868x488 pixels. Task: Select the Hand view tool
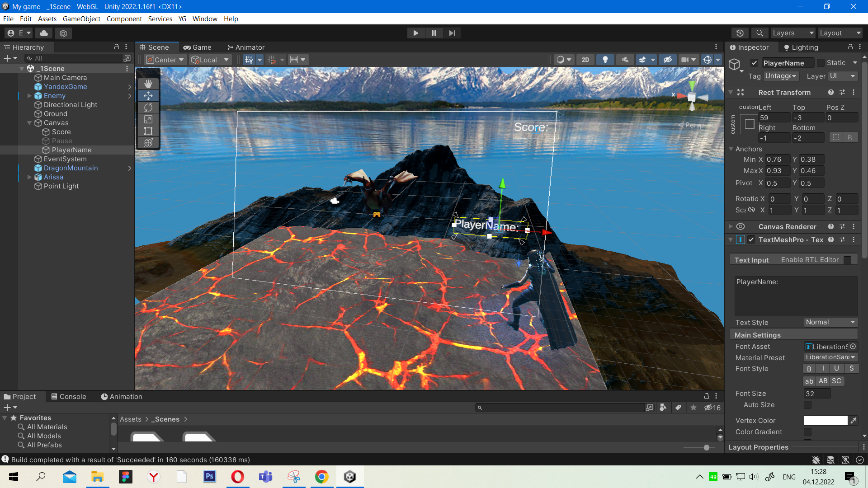(x=148, y=84)
